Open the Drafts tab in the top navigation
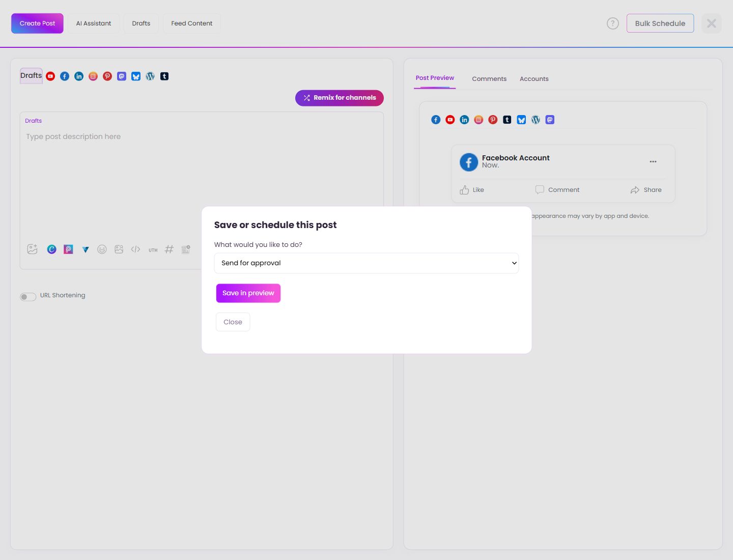733x560 pixels. coord(141,23)
